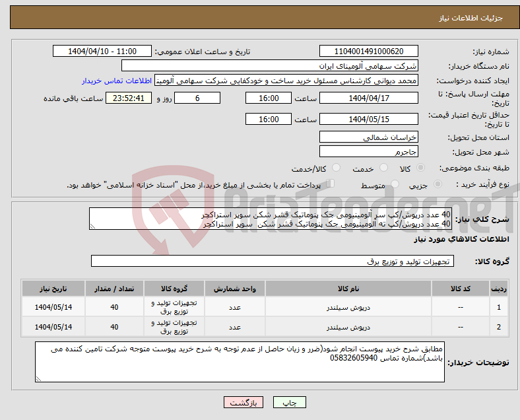Click the جزئیات اطلاعات نیاز page header

click(471, 18)
